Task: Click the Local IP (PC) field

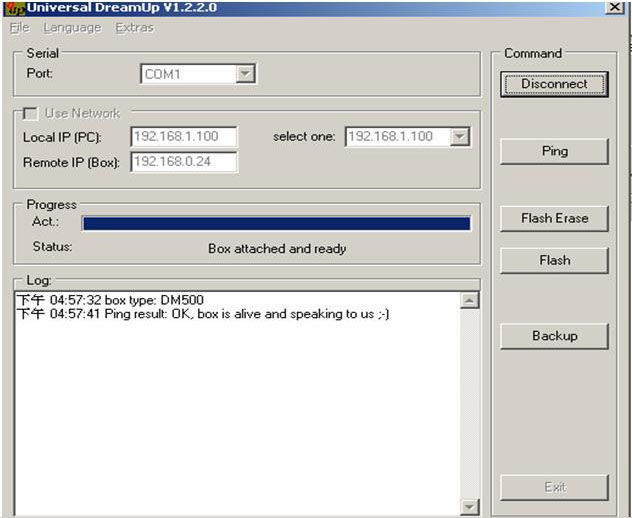Action: pos(184,136)
